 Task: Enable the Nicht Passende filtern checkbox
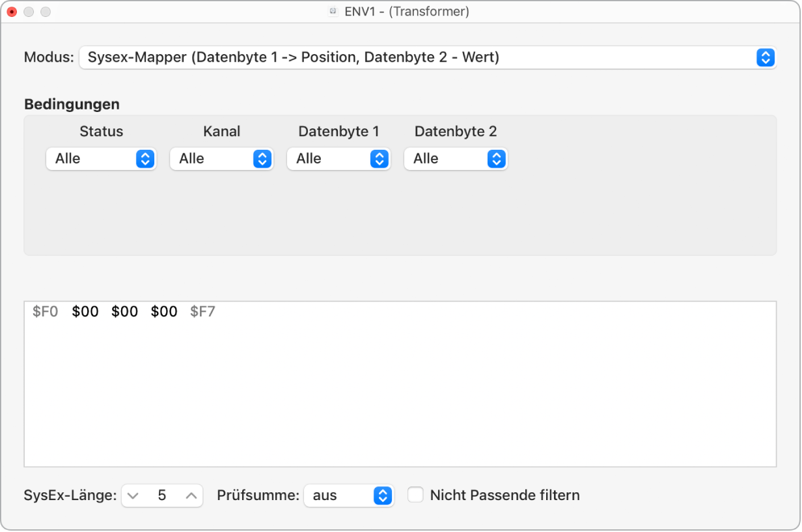coord(415,495)
